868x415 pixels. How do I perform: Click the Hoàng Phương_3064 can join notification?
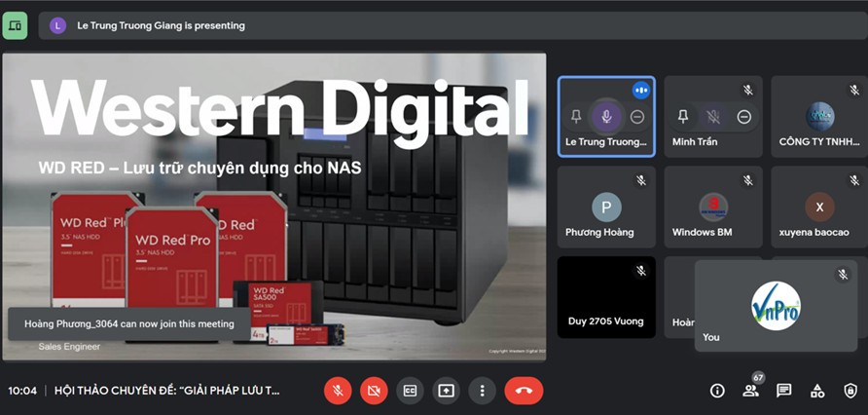[x=129, y=323]
